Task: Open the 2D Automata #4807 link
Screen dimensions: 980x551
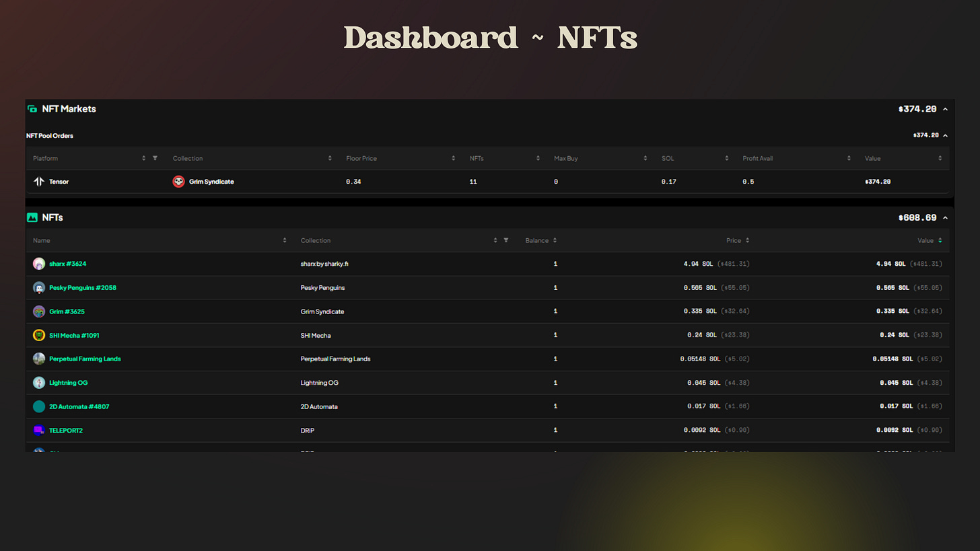Action: click(79, 406)
